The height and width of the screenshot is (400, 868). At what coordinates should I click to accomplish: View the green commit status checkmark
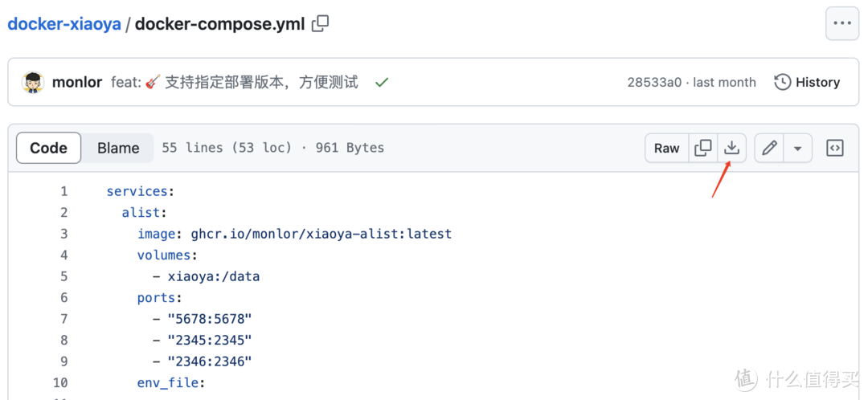pyautogui.click(x=382, y=82)
